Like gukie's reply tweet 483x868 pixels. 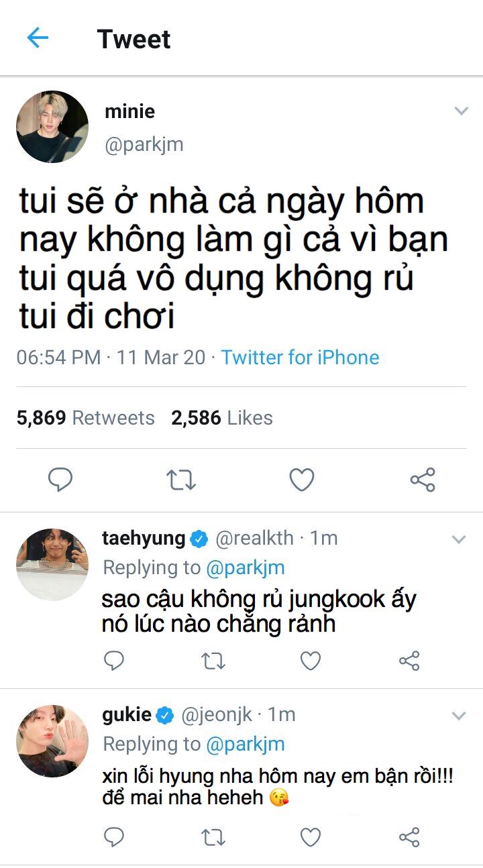click(x=310, y=837)
